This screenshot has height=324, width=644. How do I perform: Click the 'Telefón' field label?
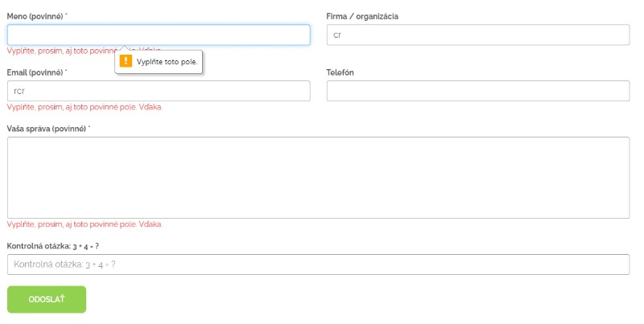click(x=340, y=72)
